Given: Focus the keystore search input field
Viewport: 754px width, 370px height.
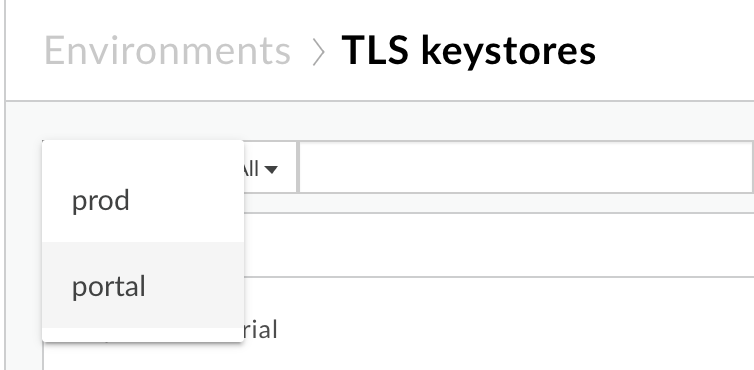Looking at the screenshot, I should tap(527, 167).
